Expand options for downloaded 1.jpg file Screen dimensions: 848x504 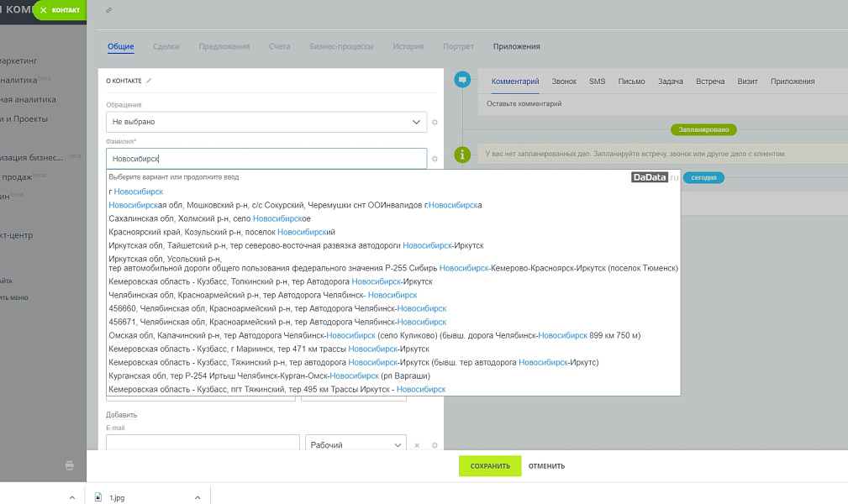click(198, 496)
